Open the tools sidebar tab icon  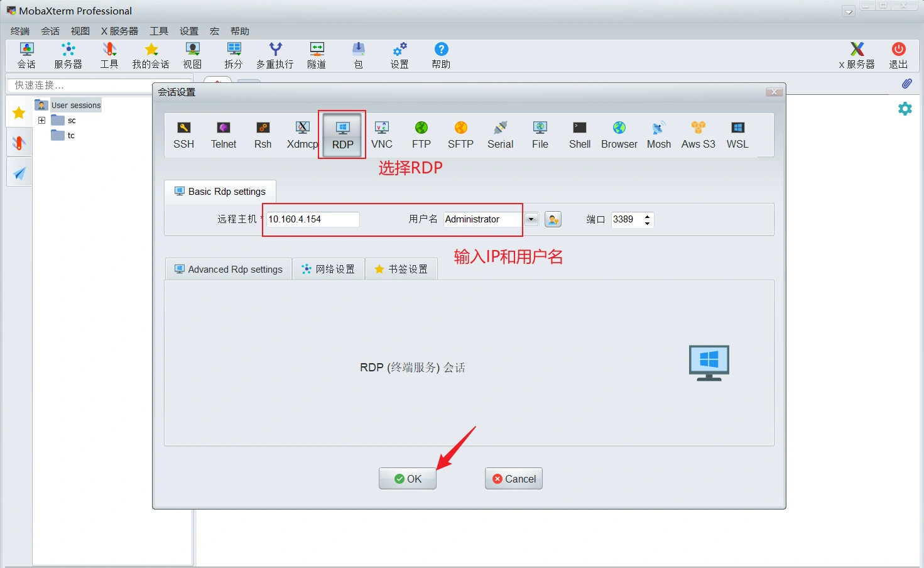pyautogui.click(x=19, y=143)
